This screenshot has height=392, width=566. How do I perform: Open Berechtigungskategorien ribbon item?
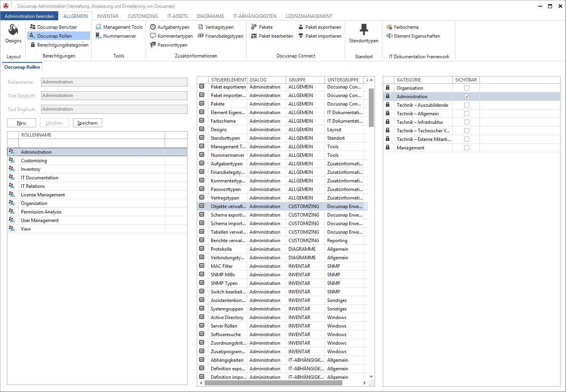(59, 45)
